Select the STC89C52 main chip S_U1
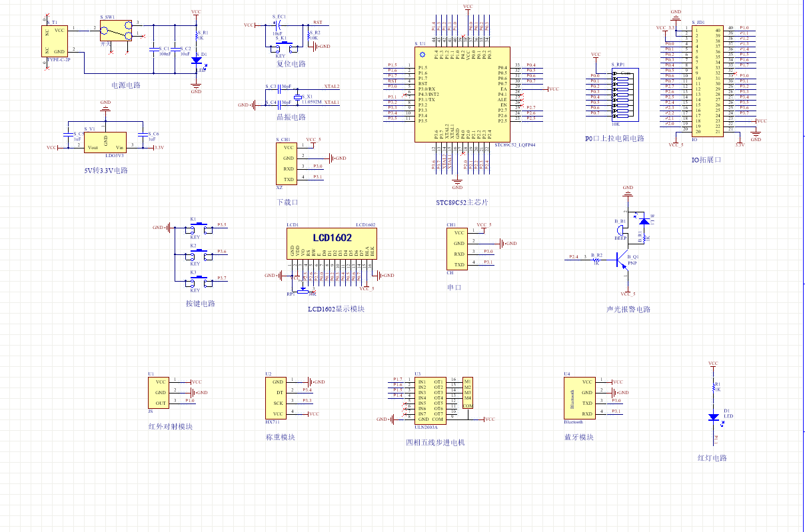The height and width of the screenshot is (532, 805). click(x=462, y=94)
